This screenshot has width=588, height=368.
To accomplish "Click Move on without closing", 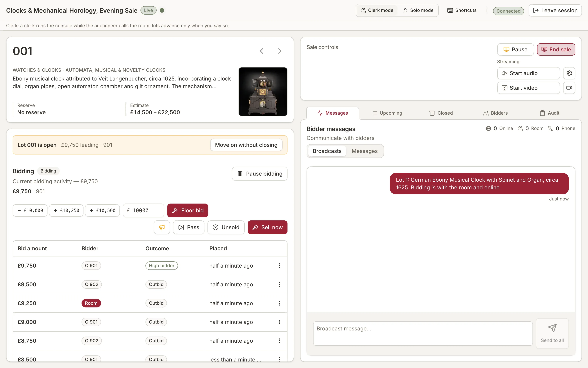I will coord(246,145).
